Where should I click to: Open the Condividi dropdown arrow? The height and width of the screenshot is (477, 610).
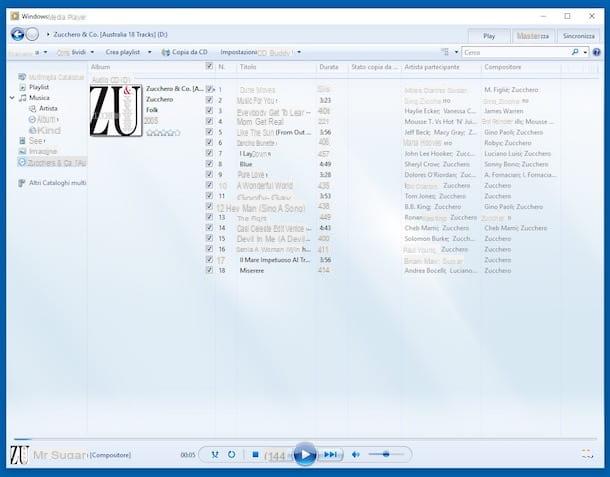92,52
